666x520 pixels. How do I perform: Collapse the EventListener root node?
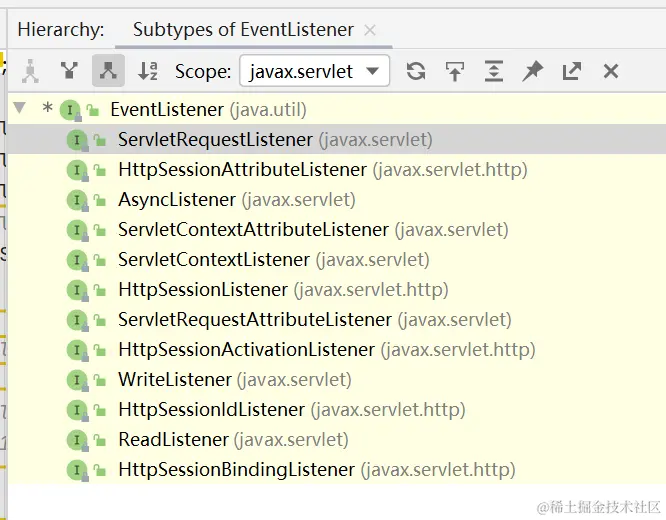click(19, 109)
